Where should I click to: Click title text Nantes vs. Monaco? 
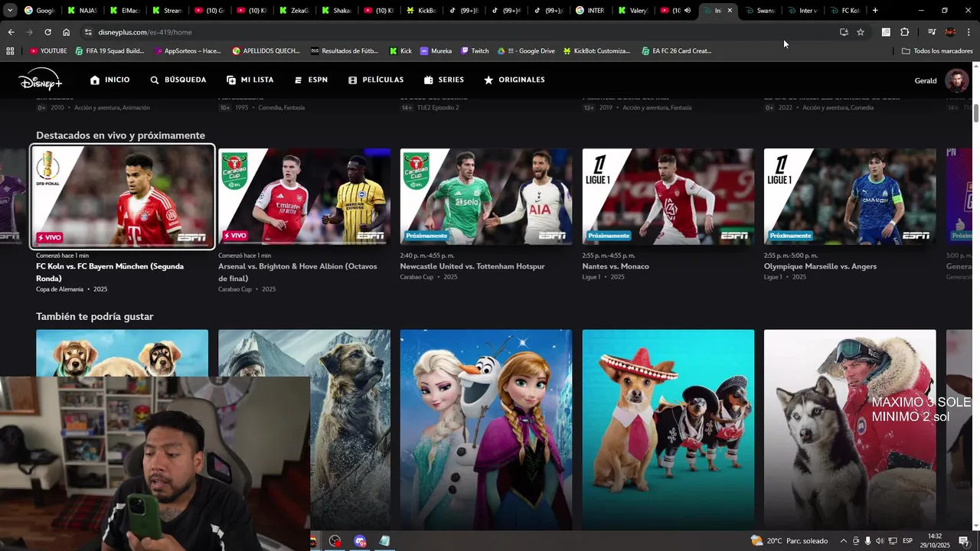tap(616, 266)
